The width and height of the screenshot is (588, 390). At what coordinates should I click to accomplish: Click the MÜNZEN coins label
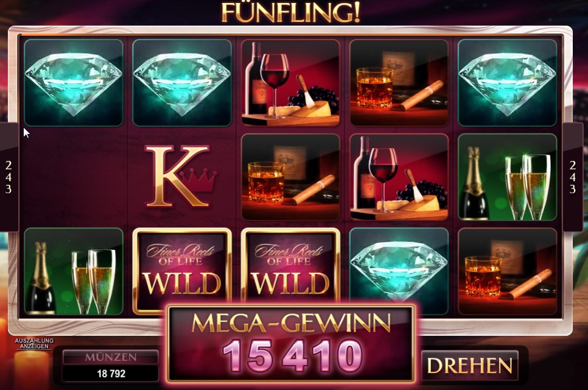tap(111, 356)
